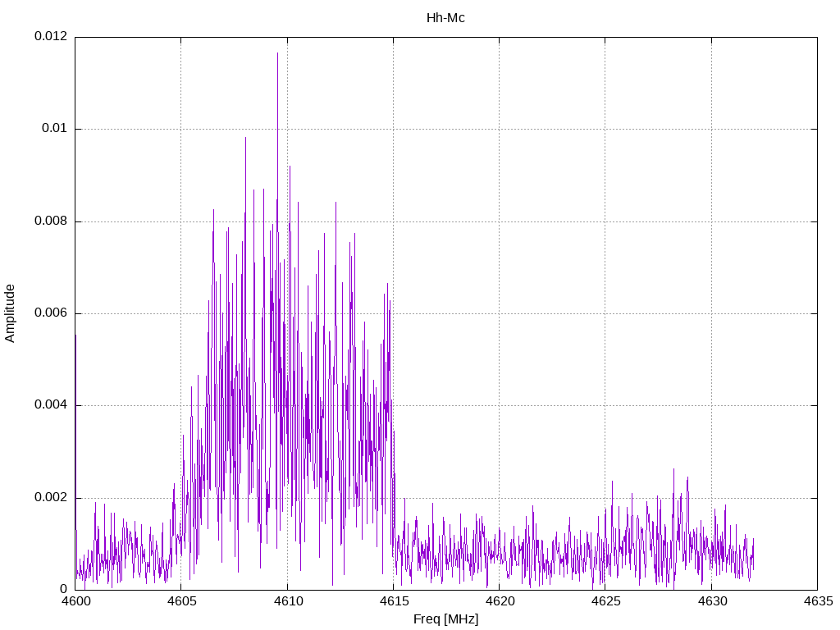Click the y-axis tick label 0.008
This screenshot has width=840, height=630.
(x=51, y=221)
